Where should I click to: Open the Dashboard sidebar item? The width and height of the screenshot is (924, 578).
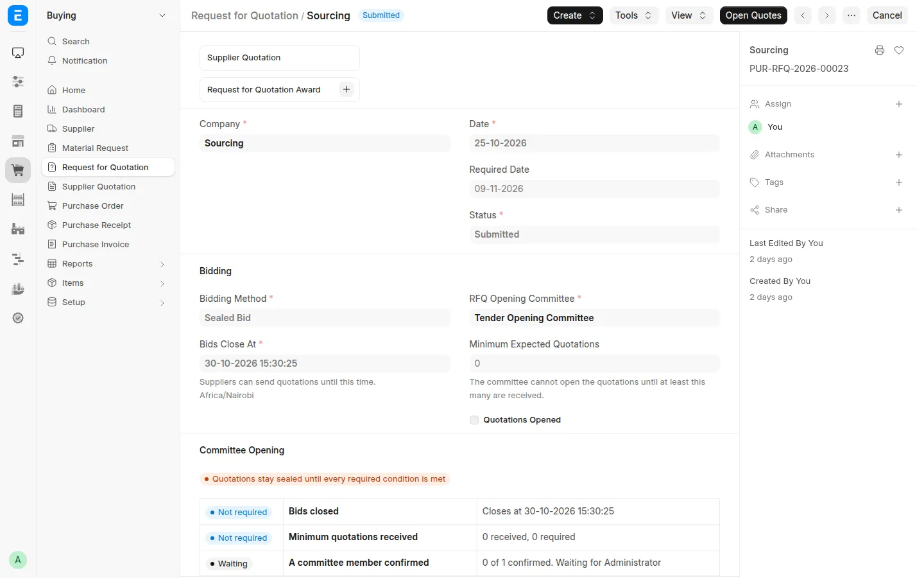(108, 109)
